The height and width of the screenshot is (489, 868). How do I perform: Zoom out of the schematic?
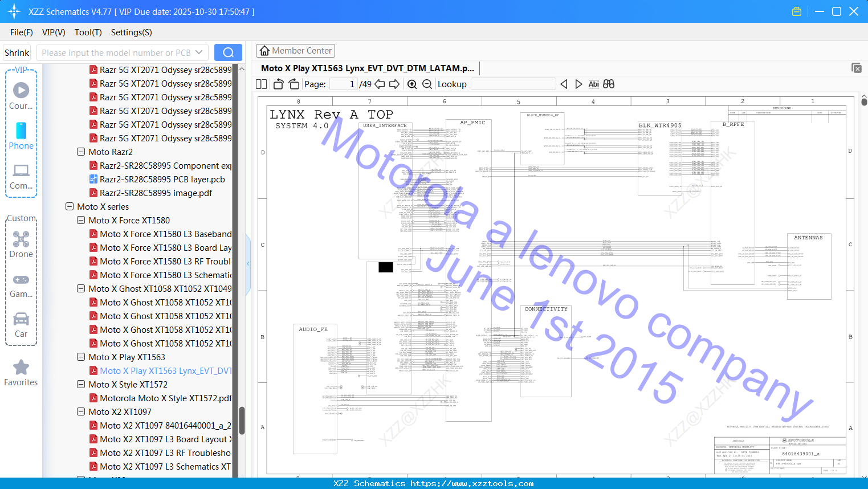pyautogui.click(x=427, y=84)
